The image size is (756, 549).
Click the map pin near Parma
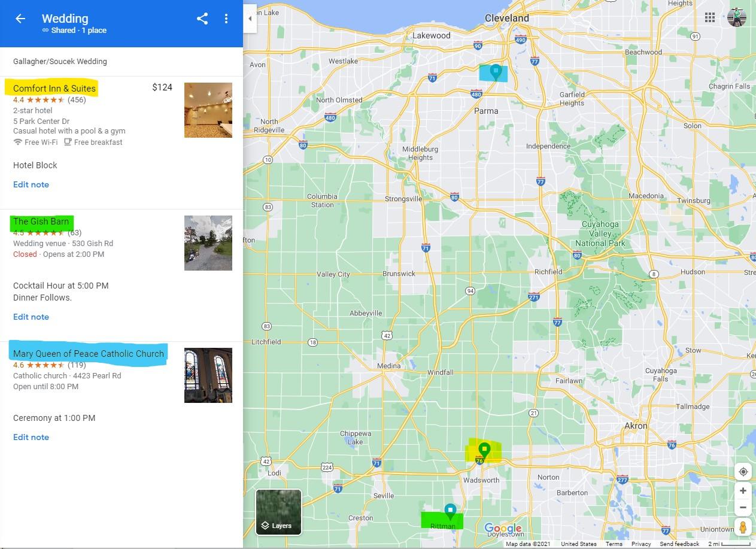(x=496, y=72)
